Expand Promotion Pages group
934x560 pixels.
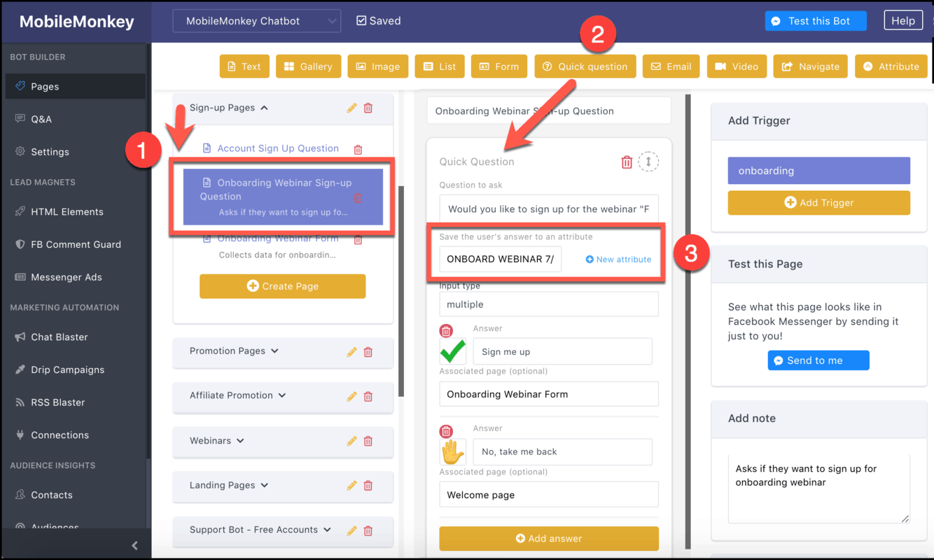point(274,351)
